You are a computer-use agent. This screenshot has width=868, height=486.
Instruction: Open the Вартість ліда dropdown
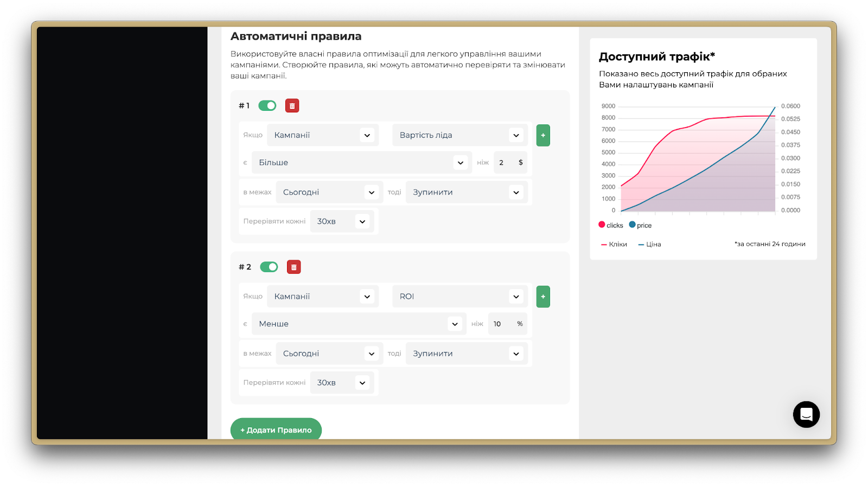point(460,135)
